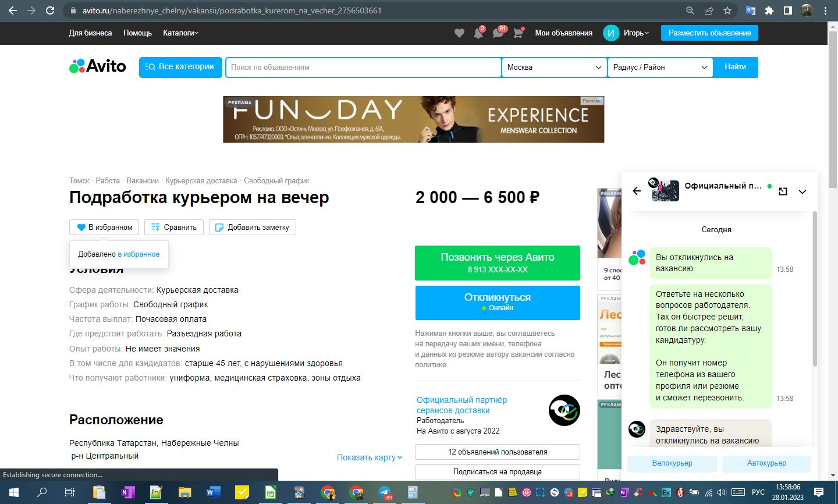Choose 'Велокурьер' quick reply in chat
838x504 pixels.
pyautogui.click(x=672, y=463)
